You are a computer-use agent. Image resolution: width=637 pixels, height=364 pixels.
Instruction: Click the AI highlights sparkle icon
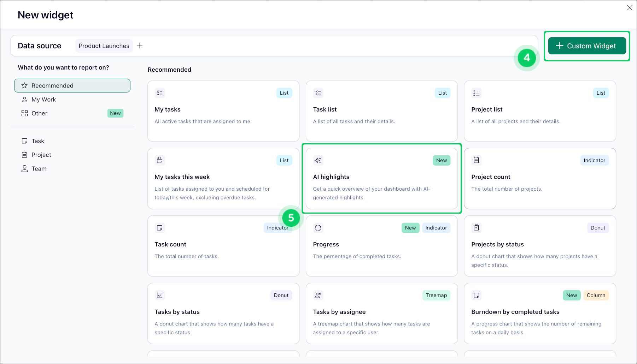[x=318, y=160]
